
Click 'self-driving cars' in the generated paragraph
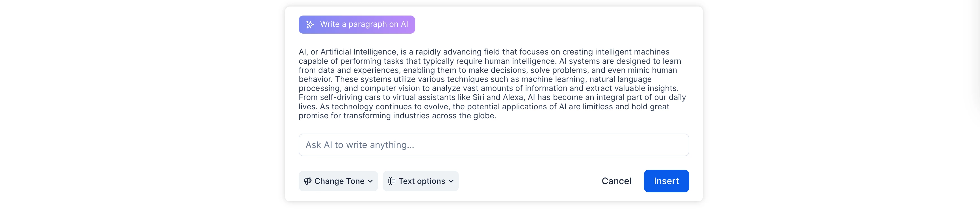[350, 98]
